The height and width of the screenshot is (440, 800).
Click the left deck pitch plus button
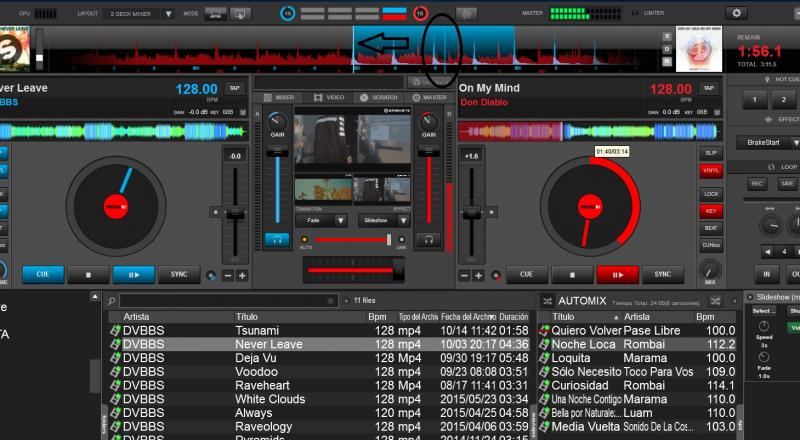[242, 275]
